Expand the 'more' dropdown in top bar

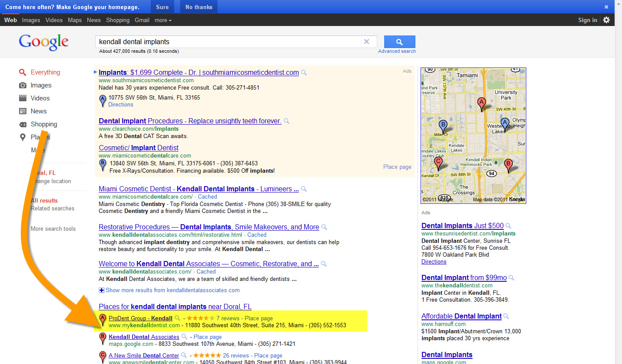(x=163, y=20)
